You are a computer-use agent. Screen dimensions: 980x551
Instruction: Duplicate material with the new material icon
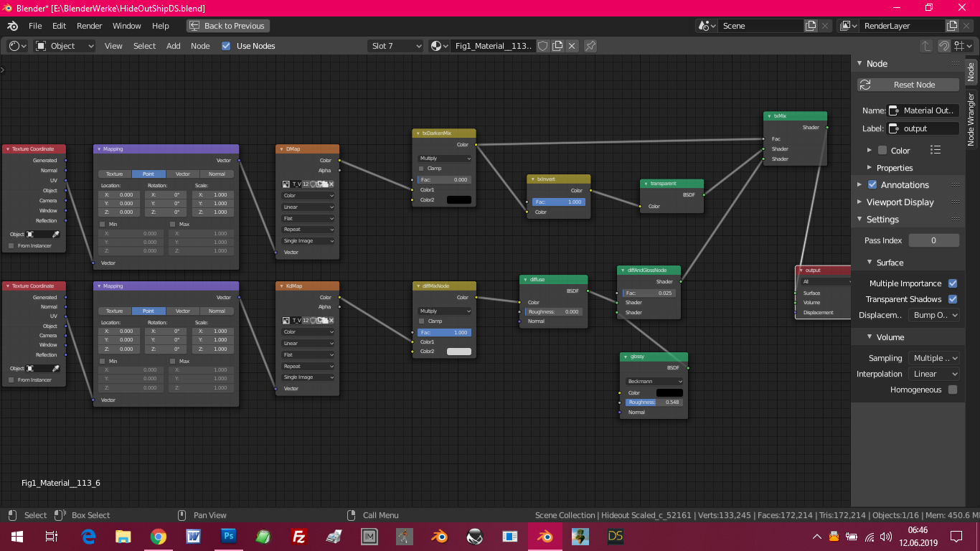click(x=557, y=46)
